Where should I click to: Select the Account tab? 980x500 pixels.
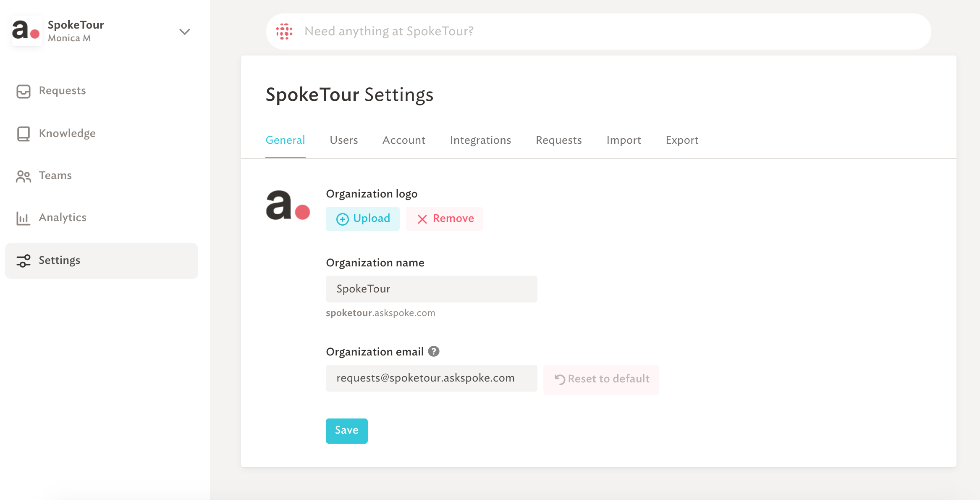(x=404, y=140)
